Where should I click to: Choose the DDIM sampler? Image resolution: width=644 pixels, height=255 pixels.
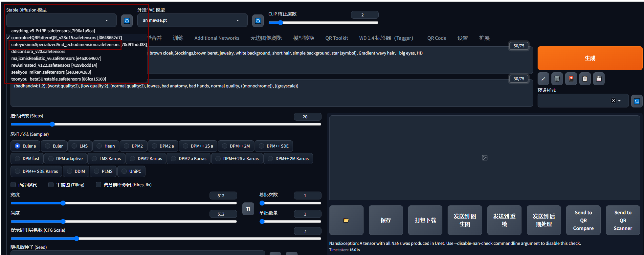tap(76, 171)
